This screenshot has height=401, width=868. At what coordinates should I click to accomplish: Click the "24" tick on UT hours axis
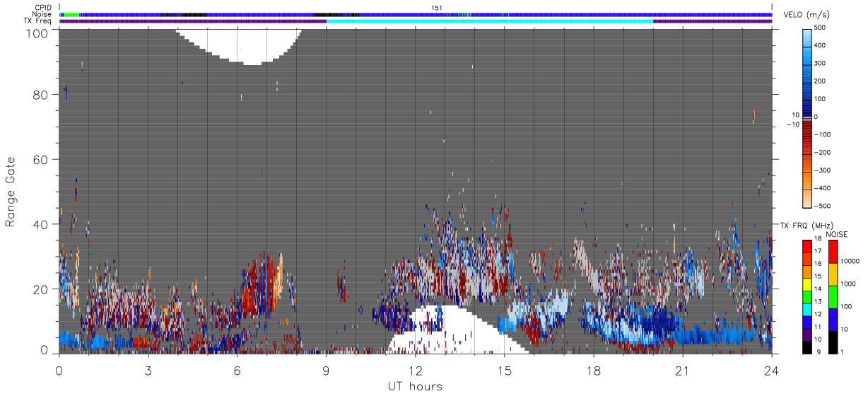click(772, 371)
